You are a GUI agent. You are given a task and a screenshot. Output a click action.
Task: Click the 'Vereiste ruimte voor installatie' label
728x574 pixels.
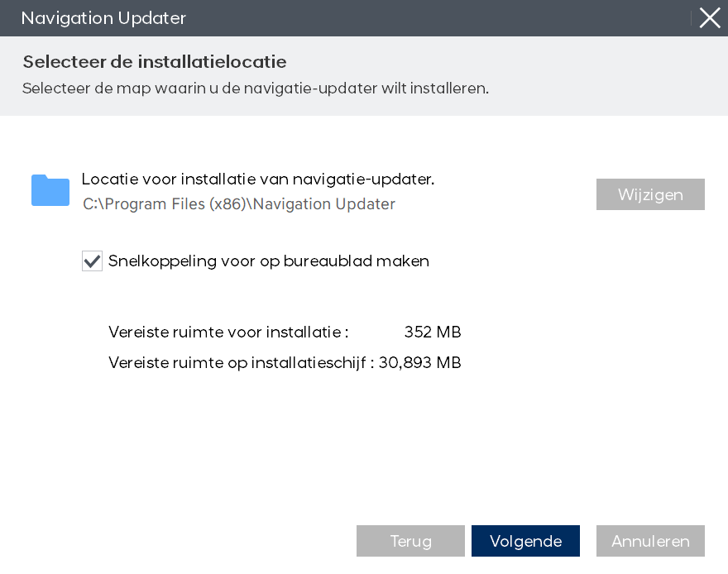point(228,332)
